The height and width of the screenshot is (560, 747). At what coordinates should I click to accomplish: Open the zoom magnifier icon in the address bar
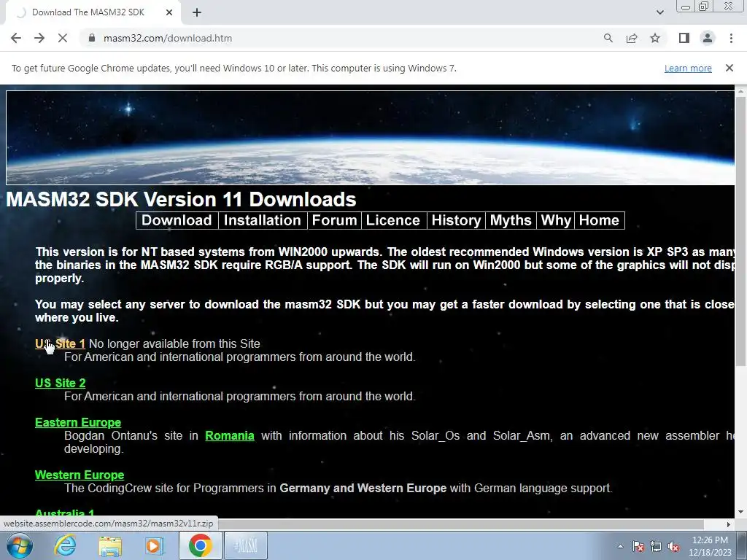click(608, 38)
